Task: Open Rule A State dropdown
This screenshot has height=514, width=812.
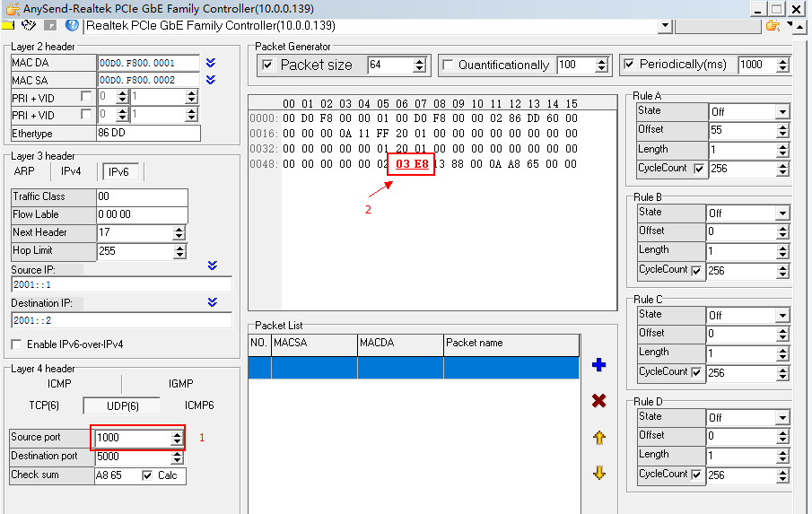Action: point(782,111)
